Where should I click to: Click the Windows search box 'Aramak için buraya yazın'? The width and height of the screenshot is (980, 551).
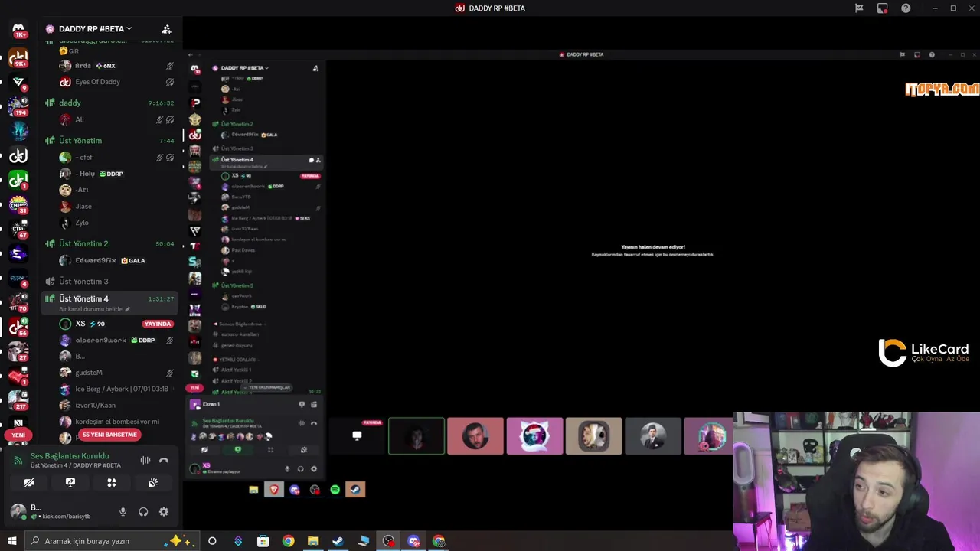pyautogui.click(x=110, y=541)
